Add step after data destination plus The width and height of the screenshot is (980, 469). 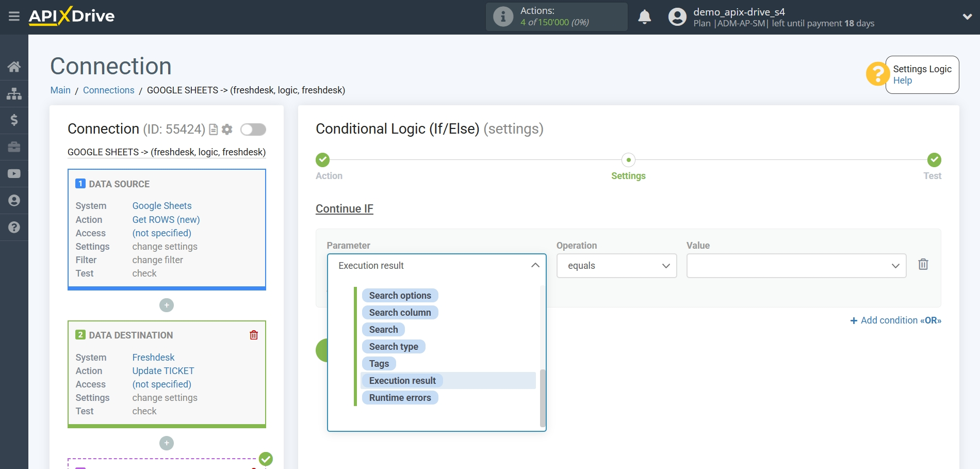tap(167, 443)
